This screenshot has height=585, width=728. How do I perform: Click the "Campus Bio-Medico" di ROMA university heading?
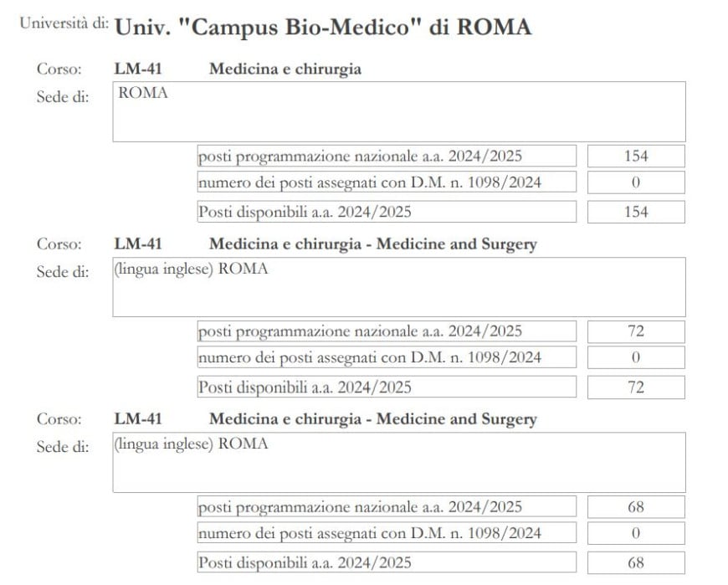point(323,27)
